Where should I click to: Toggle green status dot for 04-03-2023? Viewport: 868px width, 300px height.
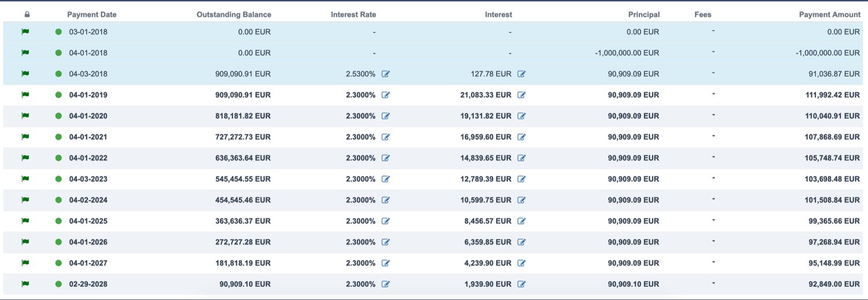click(x=58, y=179)
